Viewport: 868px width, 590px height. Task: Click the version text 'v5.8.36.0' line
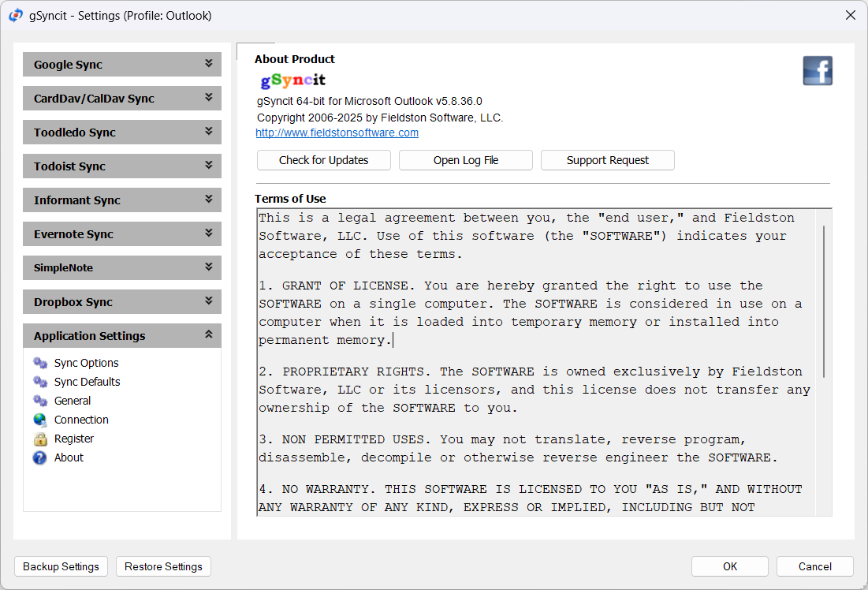(x=369, y=102)
